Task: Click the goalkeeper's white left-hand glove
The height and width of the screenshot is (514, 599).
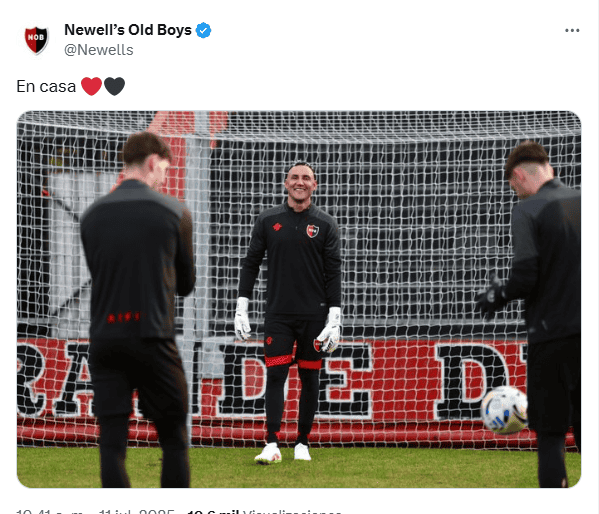Action: coord(330,331)
